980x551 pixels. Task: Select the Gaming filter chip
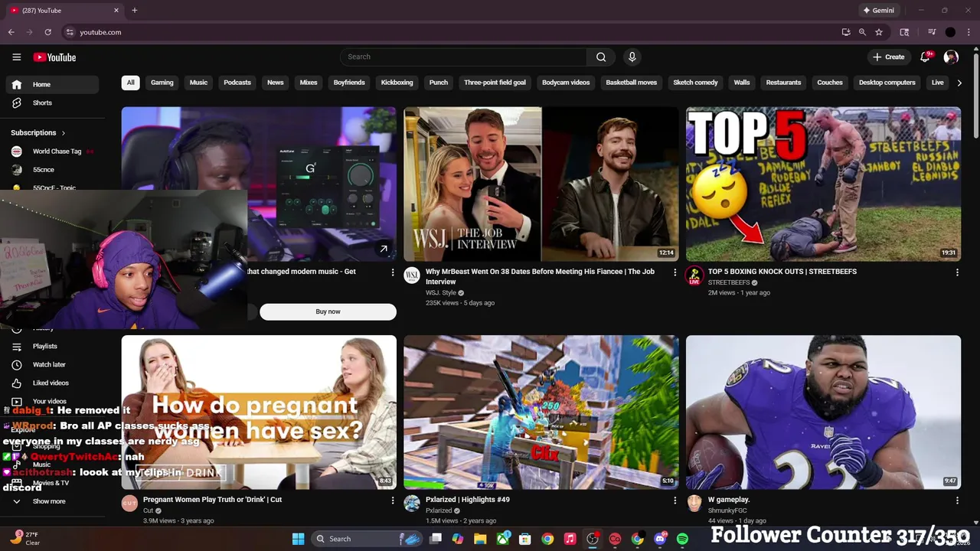tap(162, 83)
